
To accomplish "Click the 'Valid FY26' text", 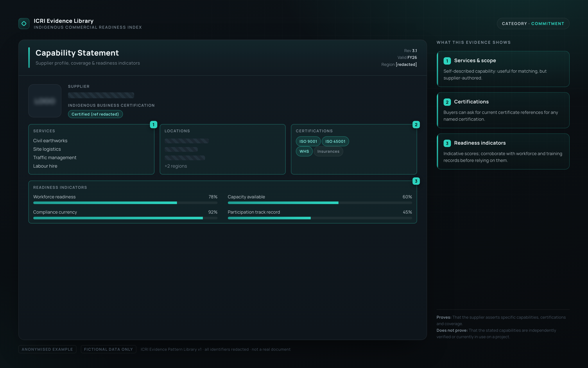I will coord(407,57).
